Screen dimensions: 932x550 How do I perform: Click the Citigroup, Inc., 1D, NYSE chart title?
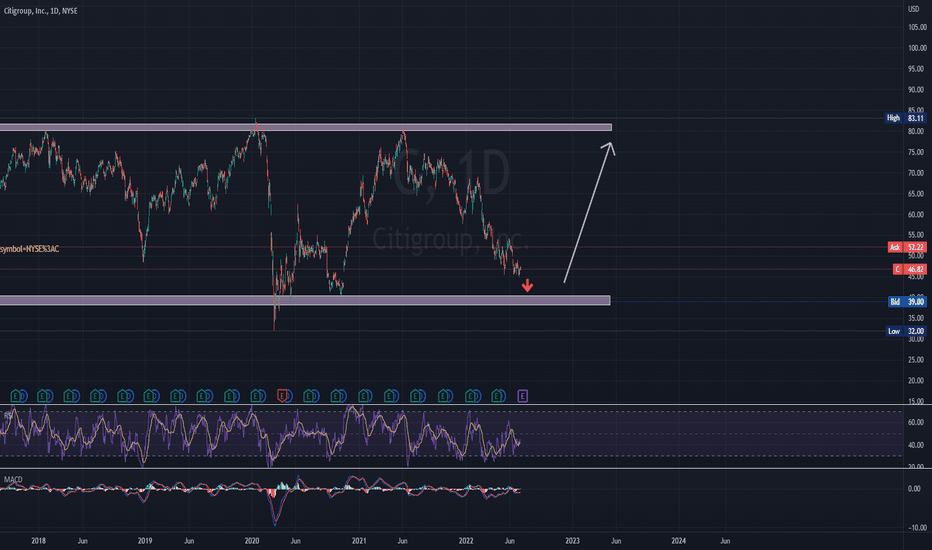click(40, 11)
